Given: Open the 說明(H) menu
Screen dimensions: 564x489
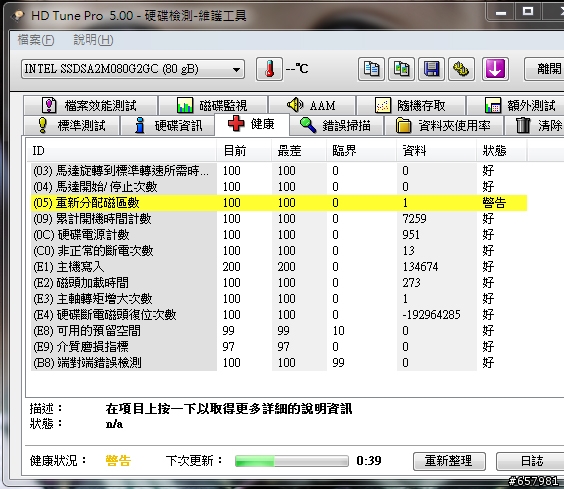Looking at the screenshot, I should pyautogui.click(x=94, y=40).
